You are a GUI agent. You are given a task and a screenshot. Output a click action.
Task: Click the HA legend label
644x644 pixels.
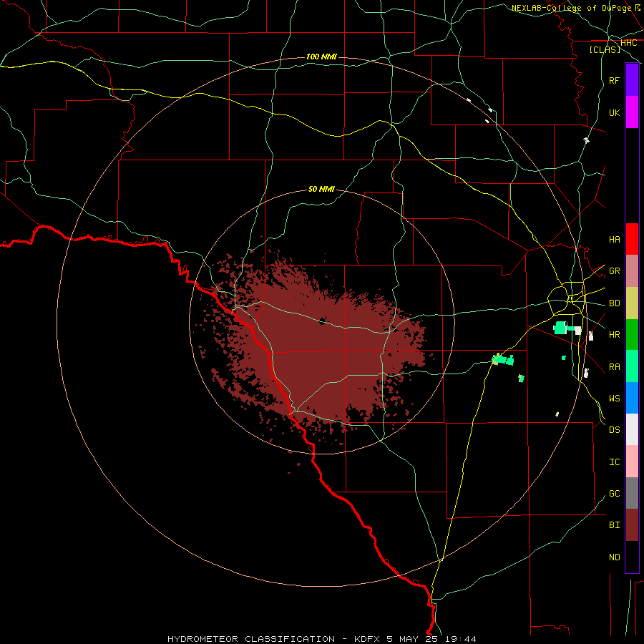click(x=614, y=239)
